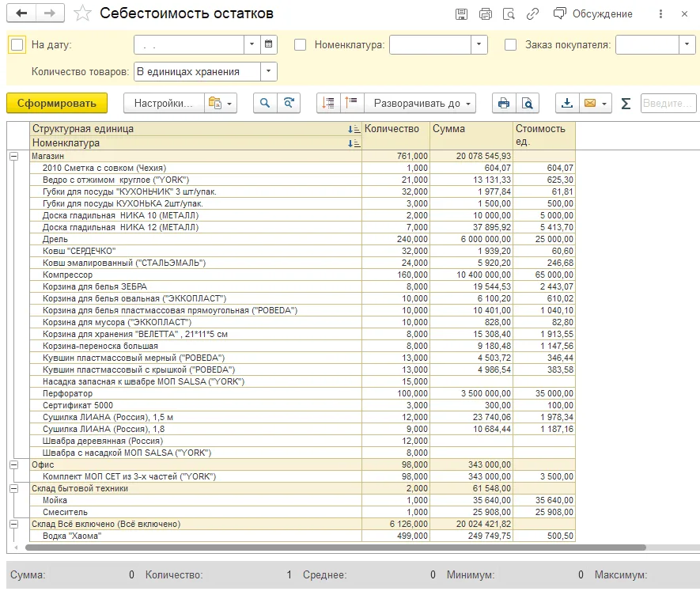Open the three-dots more menu

coord(660,14)
